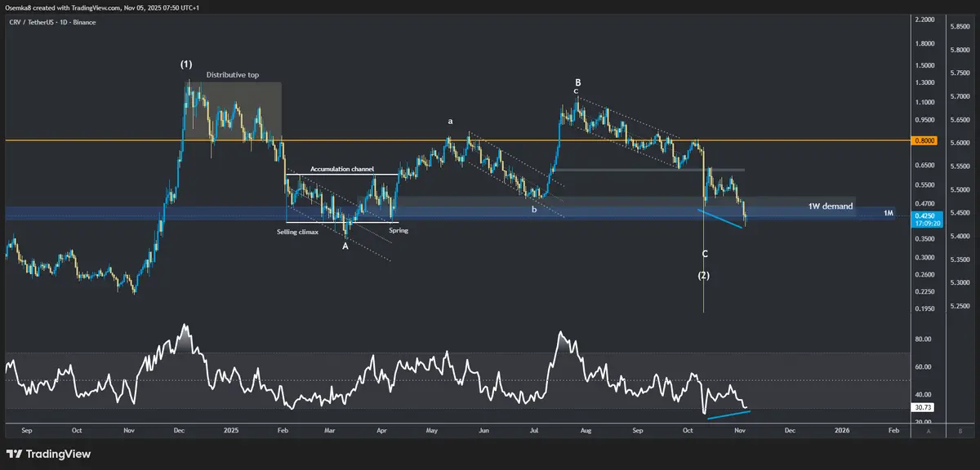Click the May label on time axis

(432, 429)
